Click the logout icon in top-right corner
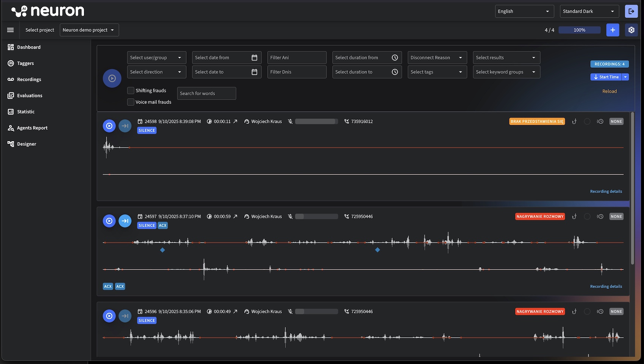 (x=631, y=11)
